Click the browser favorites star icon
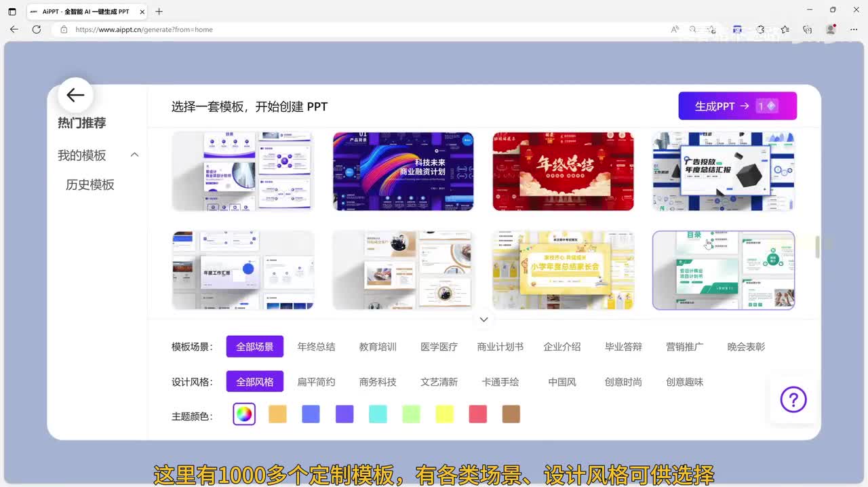 [785, 29]
